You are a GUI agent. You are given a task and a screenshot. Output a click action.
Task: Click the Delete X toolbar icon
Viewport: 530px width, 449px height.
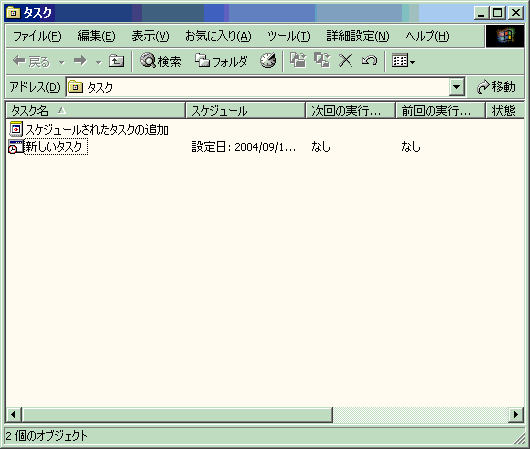(345, 61)
